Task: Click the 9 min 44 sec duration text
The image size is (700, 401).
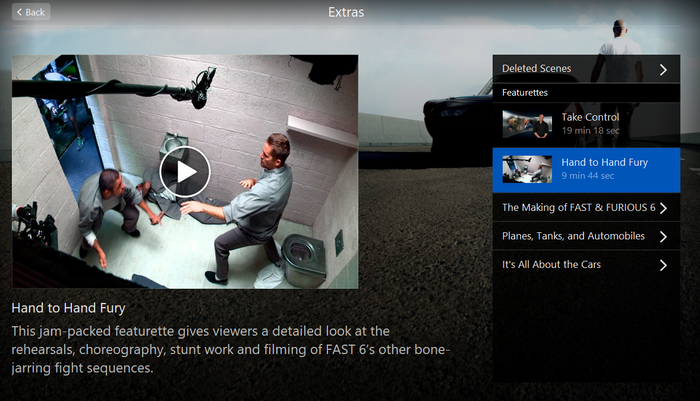Action: click(x=588, y=176)
